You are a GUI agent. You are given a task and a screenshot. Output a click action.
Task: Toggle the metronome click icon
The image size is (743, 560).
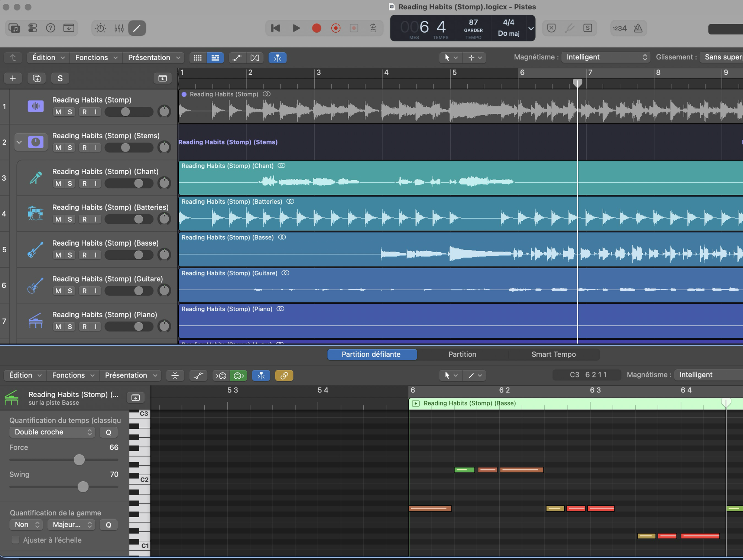coord(638,28)
